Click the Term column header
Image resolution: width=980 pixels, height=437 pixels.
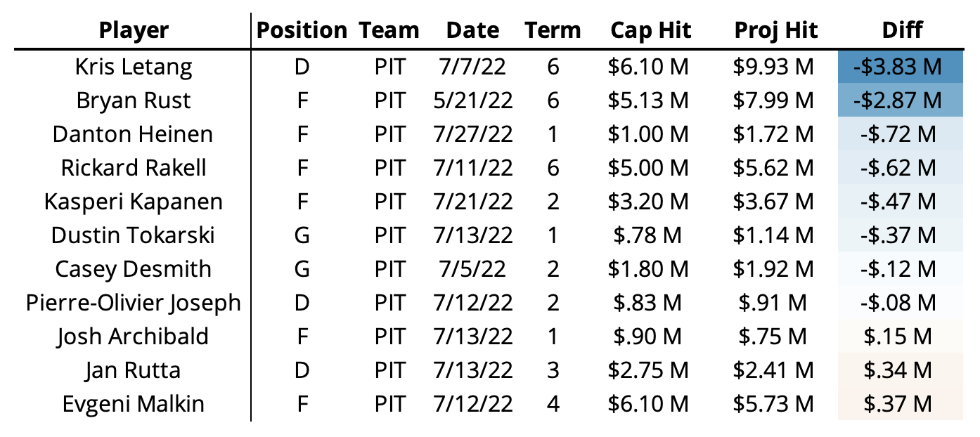[553, 30]
